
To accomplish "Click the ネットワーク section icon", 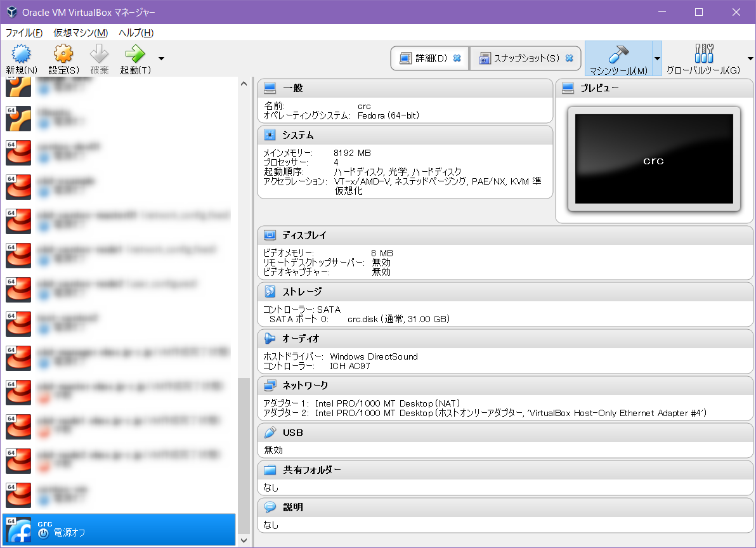I will pyautogui.click(x=269, y=385).
